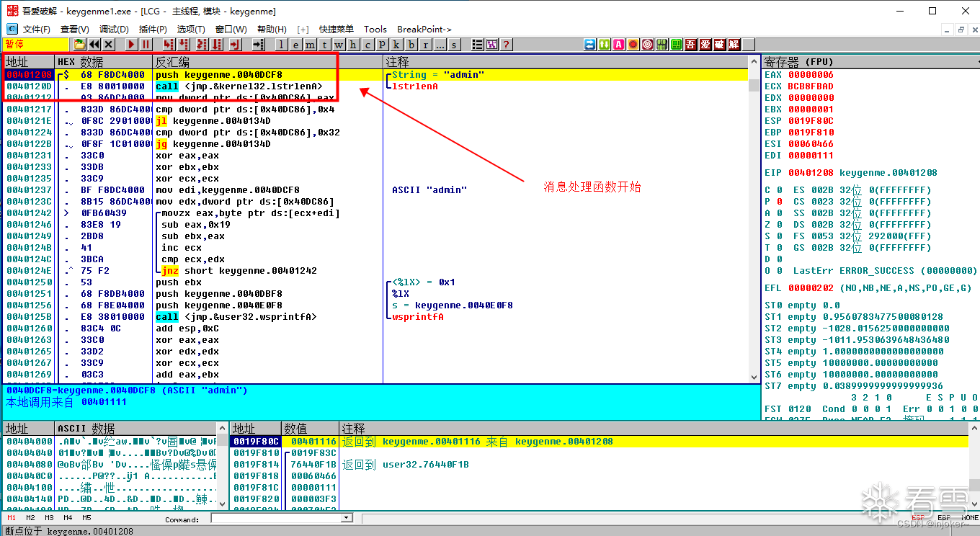Image resolution: width=980 pixels, height=536 pixels.
Task: Click the red 解 toolbar icon
Action: click(x=734, y=45)
